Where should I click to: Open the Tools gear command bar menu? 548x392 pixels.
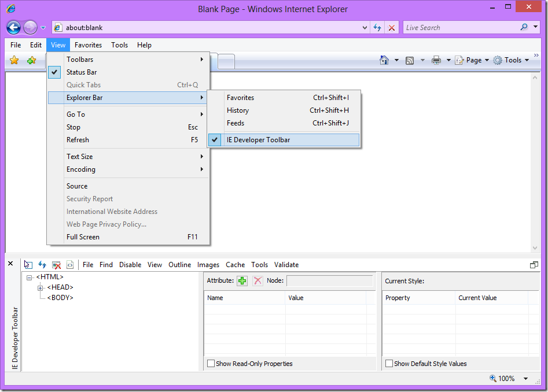pyautogui.click(x=511, y=60)
